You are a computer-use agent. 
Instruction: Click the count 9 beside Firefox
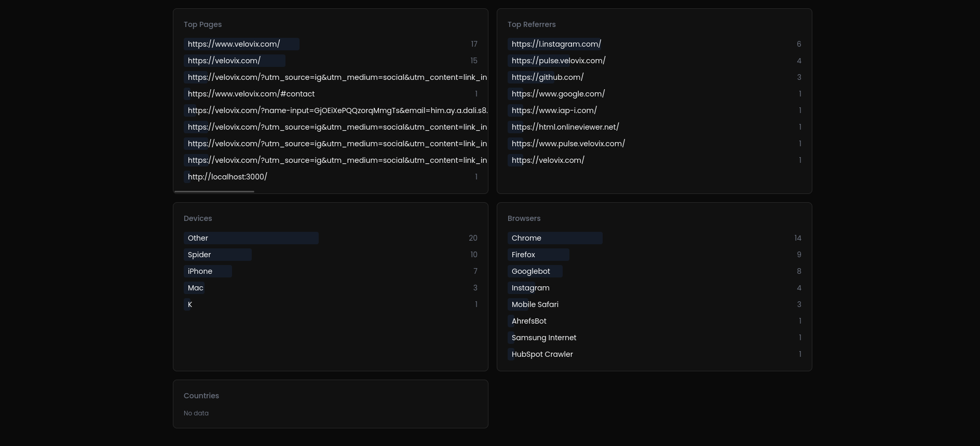[799, 255]
